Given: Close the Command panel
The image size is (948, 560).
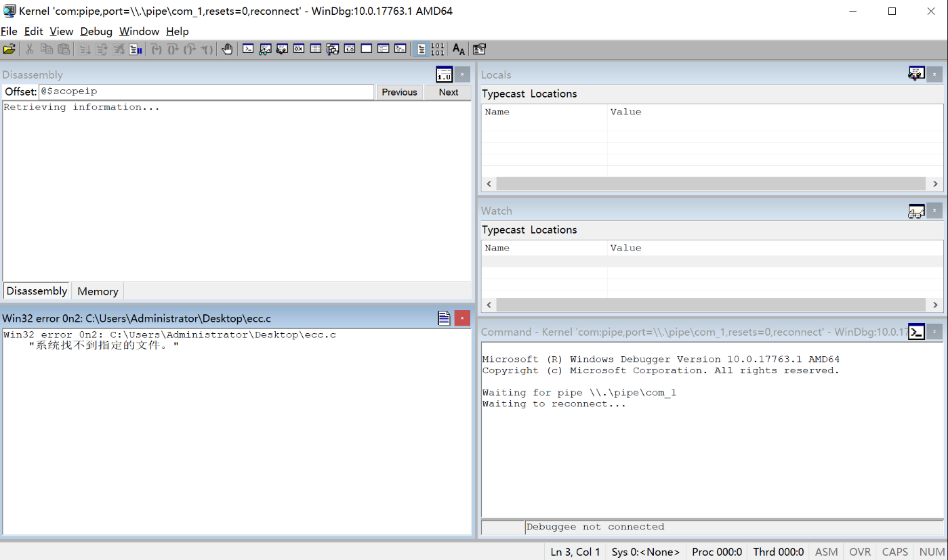Looking at the screenshot, I should [934, 332].
